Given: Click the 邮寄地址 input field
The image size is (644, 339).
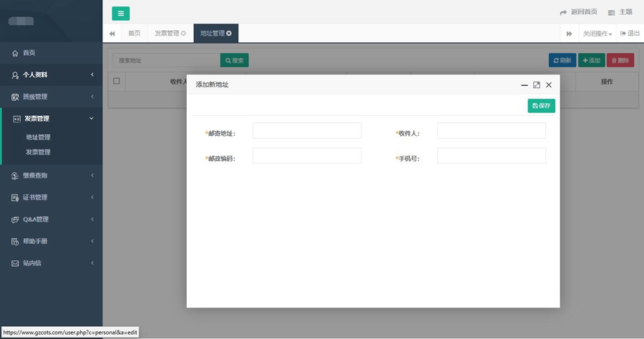Looking at the screenshot, I should click(x=307, y=131).
